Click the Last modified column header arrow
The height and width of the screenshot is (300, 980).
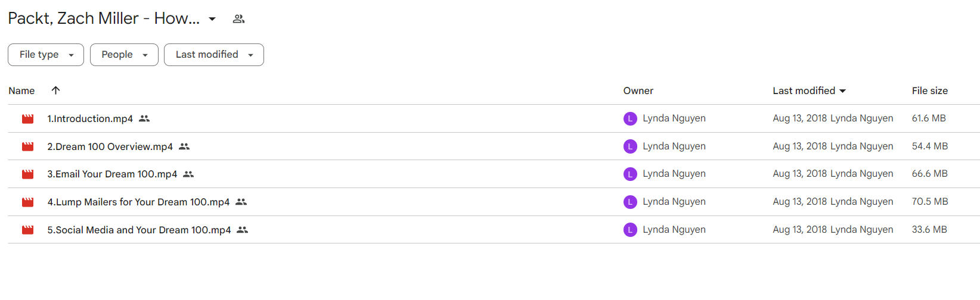[843, 91]
